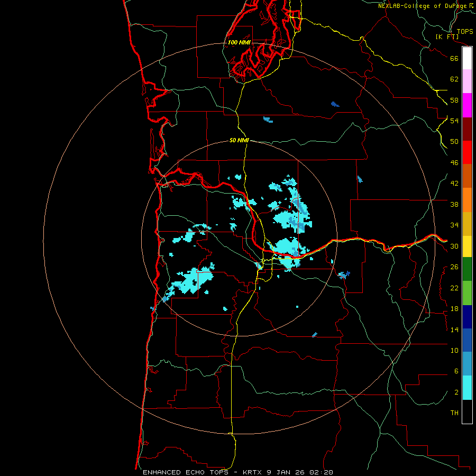476x476 pixels.
Task: Click the legend value 30
Action: tap(454, 246)
